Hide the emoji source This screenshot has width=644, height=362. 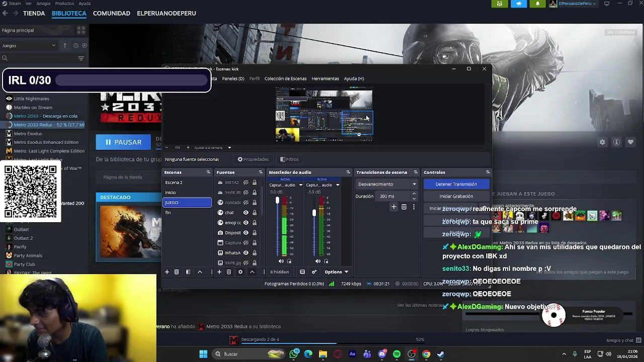(x=246, y=223)
